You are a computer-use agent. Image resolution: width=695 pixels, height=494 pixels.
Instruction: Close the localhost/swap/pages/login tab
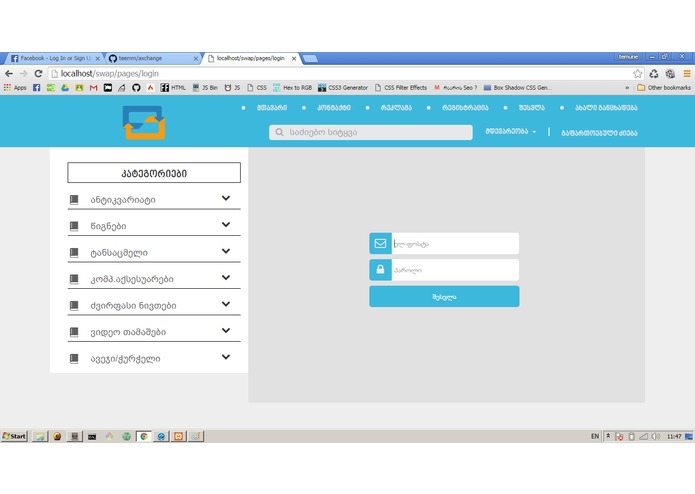pyautogui.click(x=294, y=58)
